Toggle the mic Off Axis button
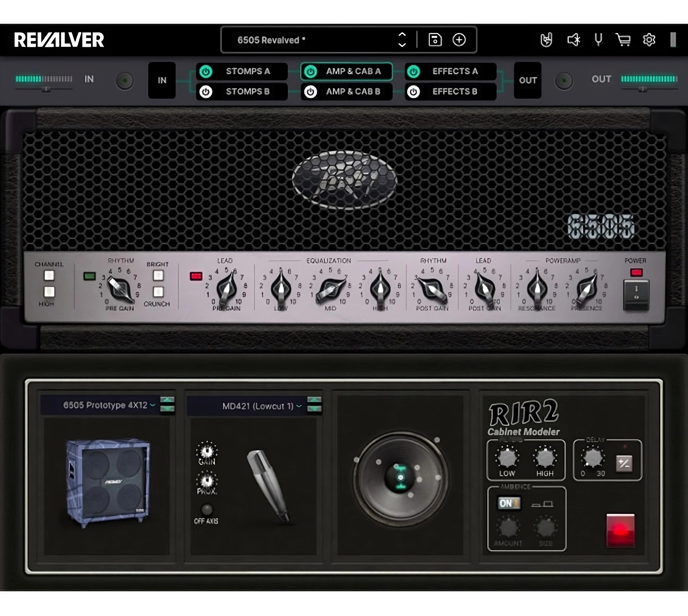The height and width of the screenshot is (616, 688). [x=207, y=509]
